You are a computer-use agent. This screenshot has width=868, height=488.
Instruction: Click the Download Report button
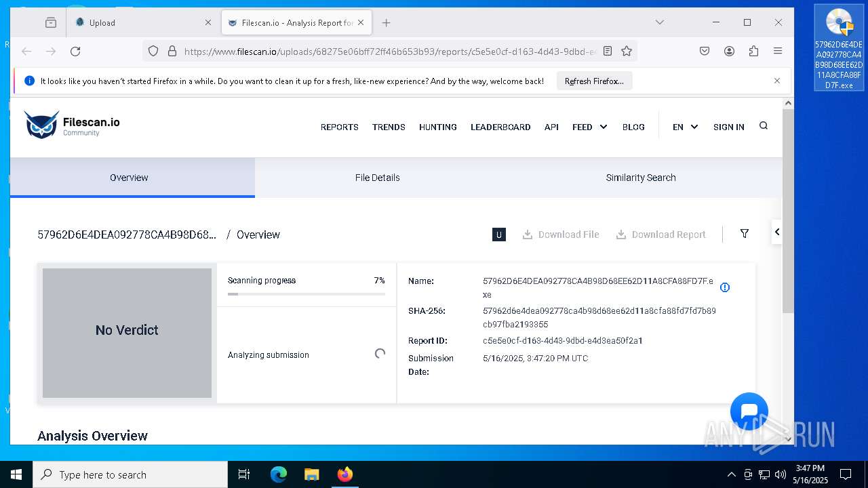click(661, 235)
